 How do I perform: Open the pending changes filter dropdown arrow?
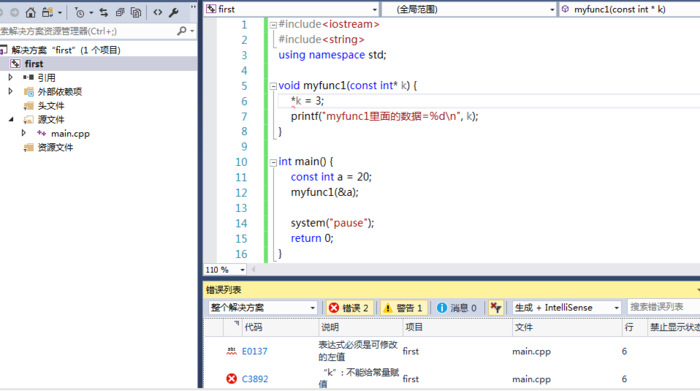tap(91, 13)
